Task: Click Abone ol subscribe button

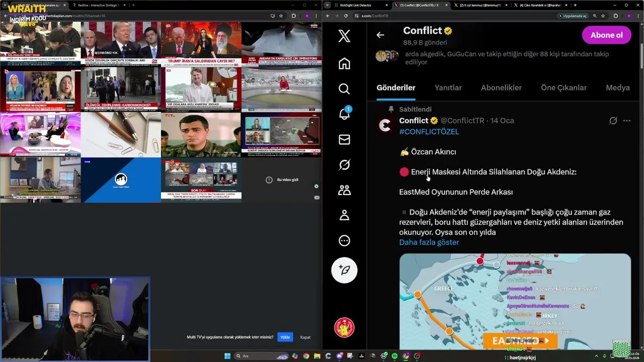Action: (606, 35)
